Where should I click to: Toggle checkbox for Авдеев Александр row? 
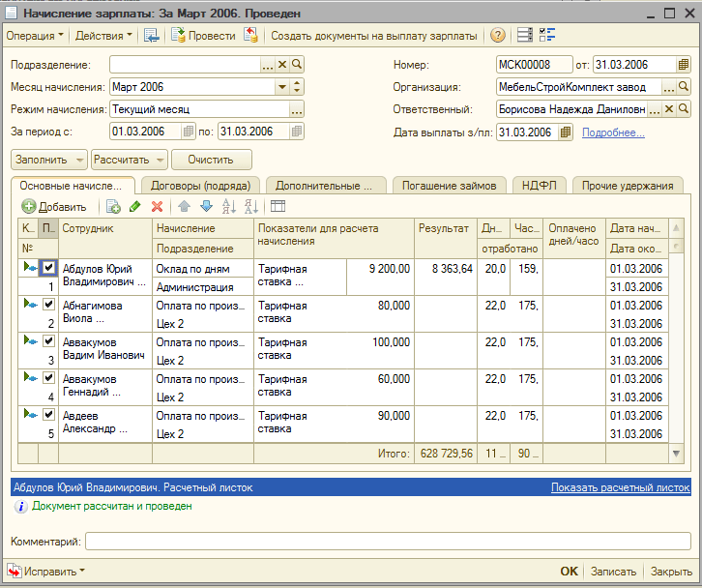[x=48, y=414]
